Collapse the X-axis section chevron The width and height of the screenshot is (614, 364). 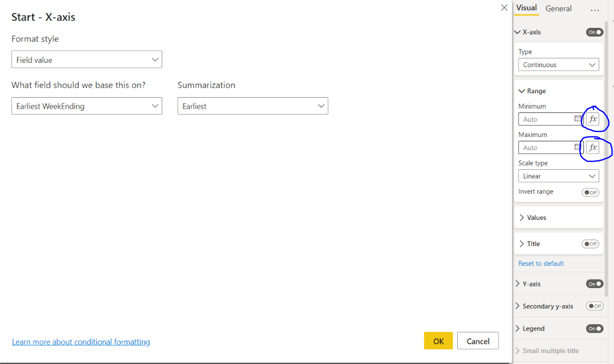(x=517, y=32)
